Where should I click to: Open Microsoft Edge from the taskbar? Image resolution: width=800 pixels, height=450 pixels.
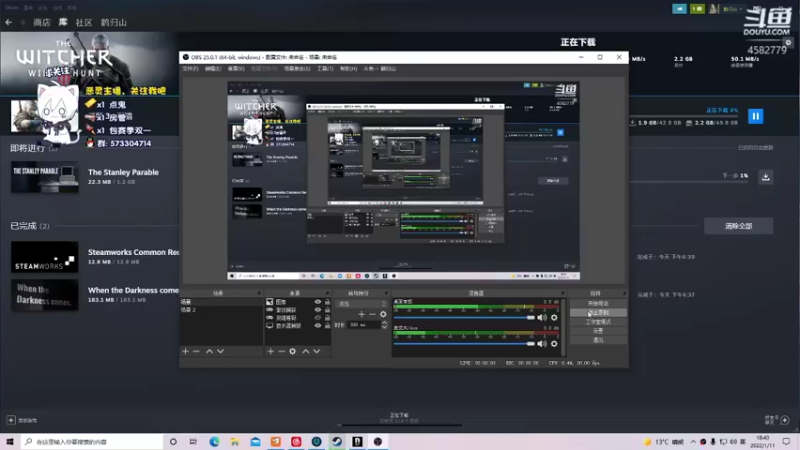pyautogui.click(x=214, y=441)
